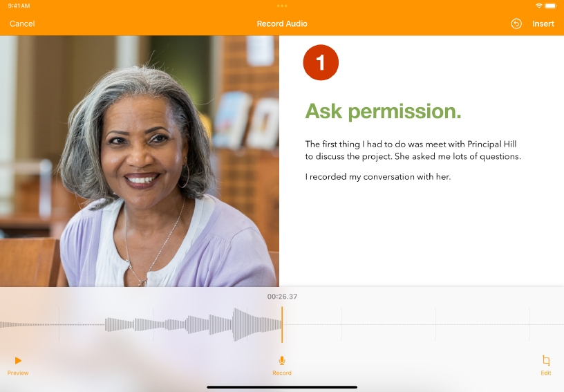Viewport: 564px width, 392px height.
Task: Click the Record Audio title
Action: click(x=282, y=24)
